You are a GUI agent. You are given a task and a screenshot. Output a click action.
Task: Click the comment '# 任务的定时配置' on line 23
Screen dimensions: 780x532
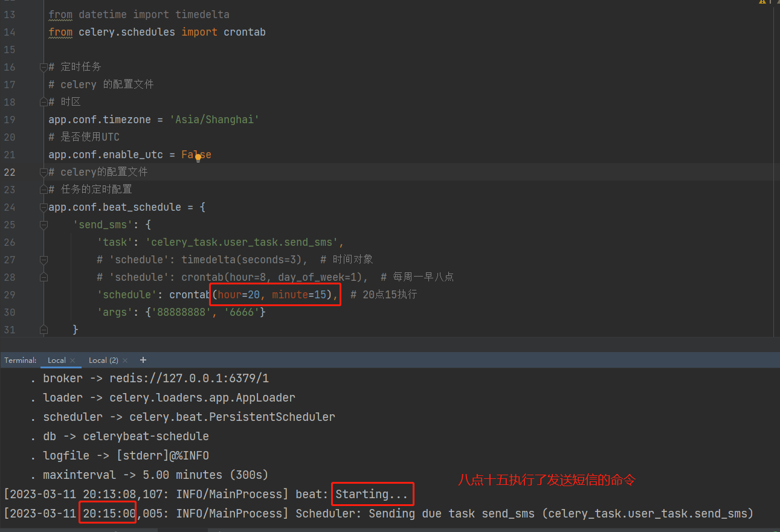[91, 190]
